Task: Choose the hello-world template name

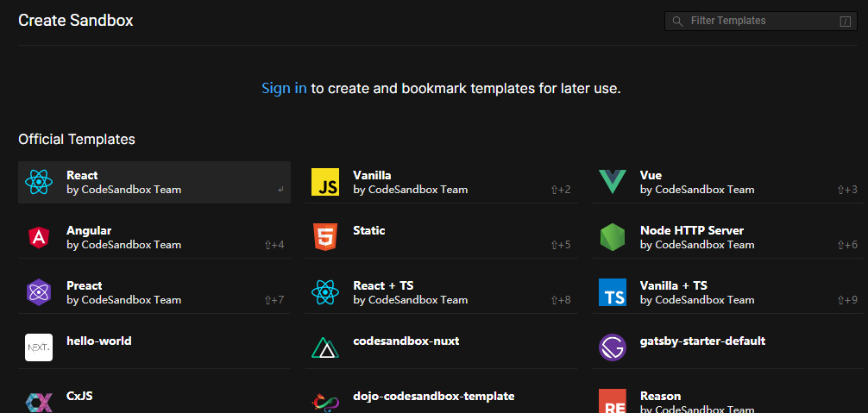Action: point(99,341)
